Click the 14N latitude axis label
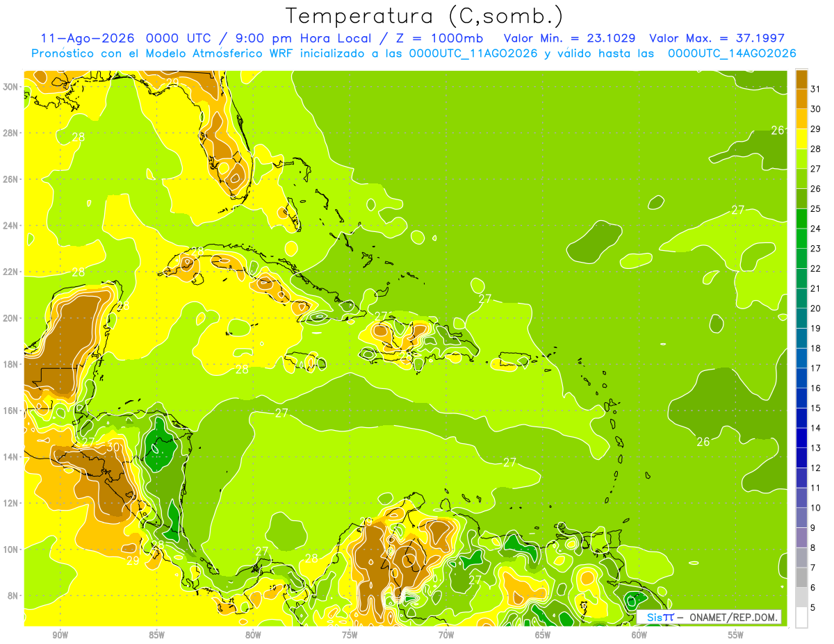 10,456
